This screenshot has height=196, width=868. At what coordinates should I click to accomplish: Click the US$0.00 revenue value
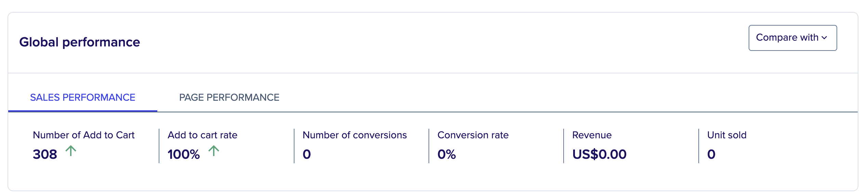click(600, 154)
